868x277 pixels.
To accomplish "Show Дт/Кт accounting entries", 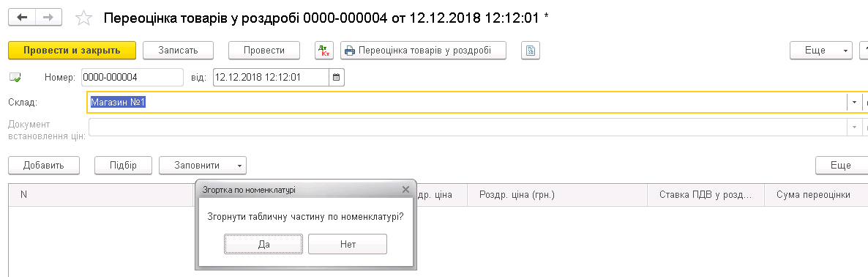I will 323,51.
